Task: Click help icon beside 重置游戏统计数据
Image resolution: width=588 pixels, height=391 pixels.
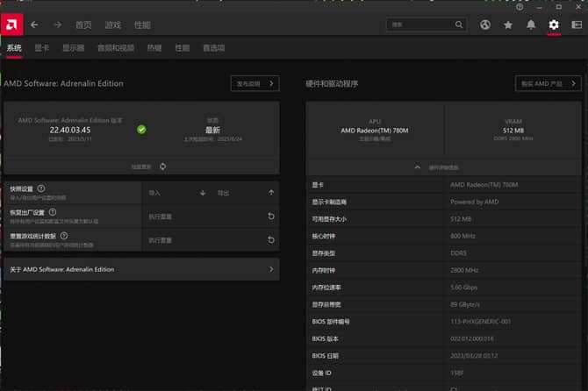Action: (64, 236)
